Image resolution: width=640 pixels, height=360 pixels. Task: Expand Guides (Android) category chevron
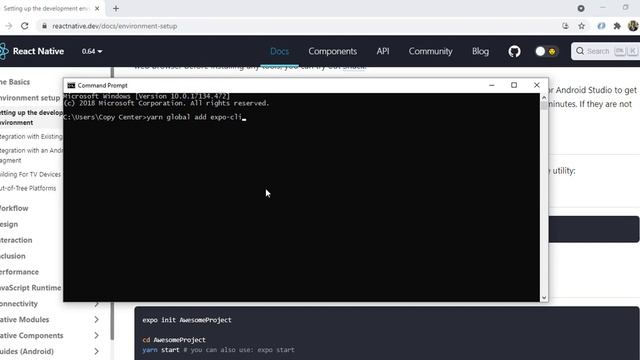[96, 351]
